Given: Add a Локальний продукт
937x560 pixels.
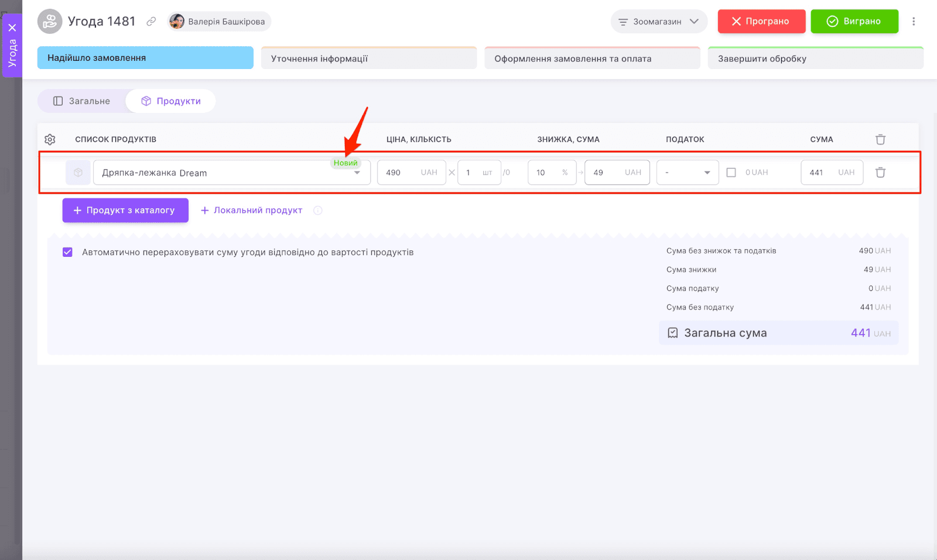Looking at the screenshot, I should 252,211.
